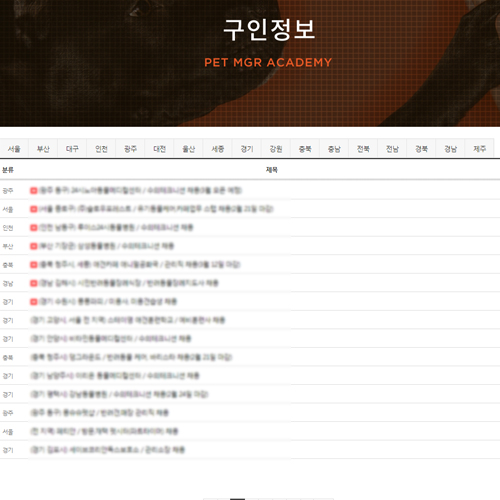Select the 충북 region tab

click(x=305, y=149)
